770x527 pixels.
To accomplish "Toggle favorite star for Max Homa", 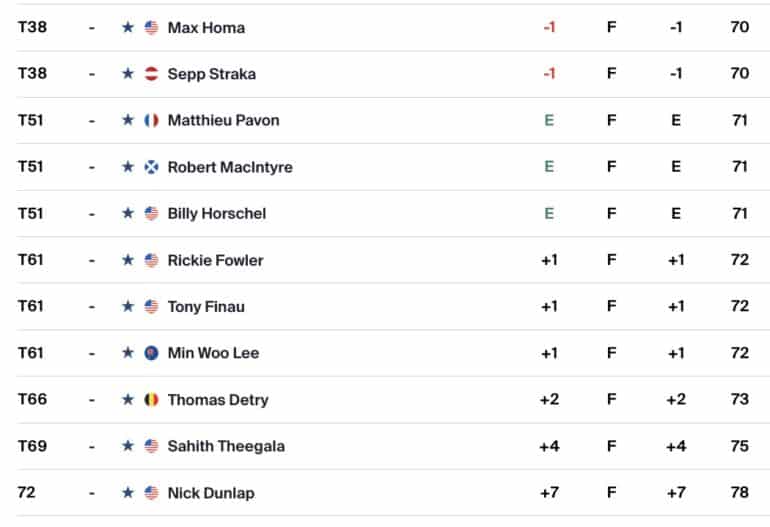I will click(x=128, y=27).
